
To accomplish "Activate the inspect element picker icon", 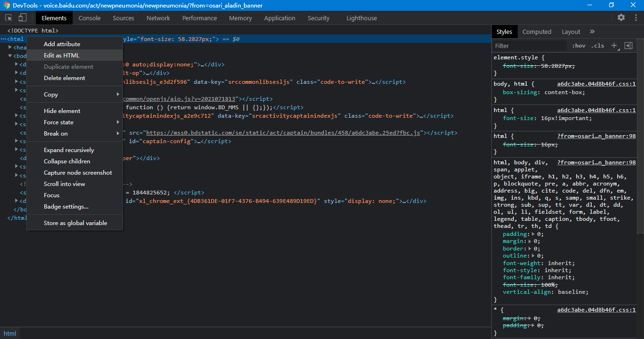I will [x=8, y=18].
